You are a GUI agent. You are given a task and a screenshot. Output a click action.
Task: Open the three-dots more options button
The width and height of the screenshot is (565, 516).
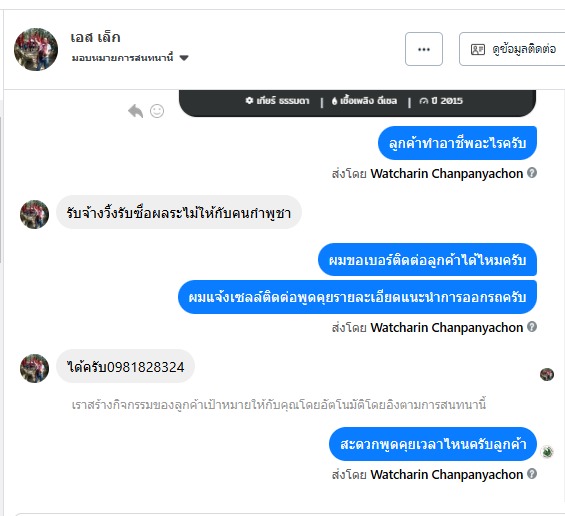424,49
